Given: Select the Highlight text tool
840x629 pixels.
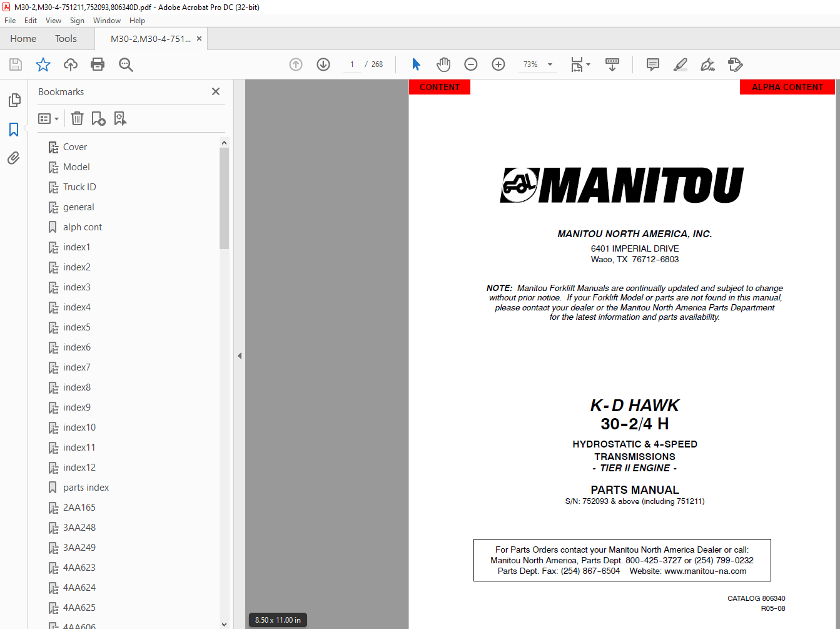Looking at the screenshot, I should [681, 64].
